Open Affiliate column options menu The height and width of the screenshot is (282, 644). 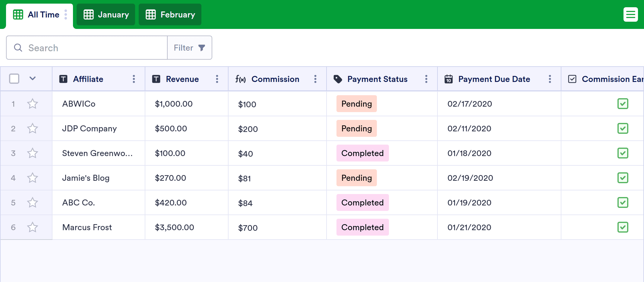(134, 79)
